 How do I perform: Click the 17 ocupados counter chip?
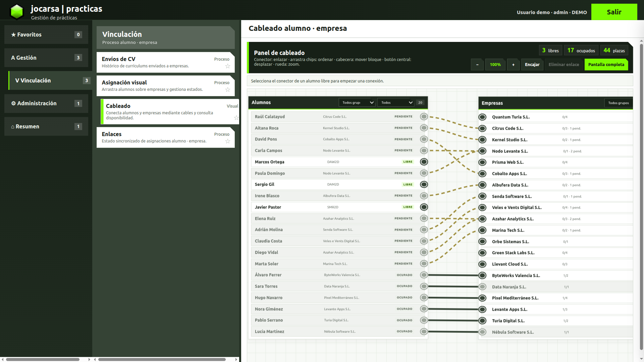(581, 51)
